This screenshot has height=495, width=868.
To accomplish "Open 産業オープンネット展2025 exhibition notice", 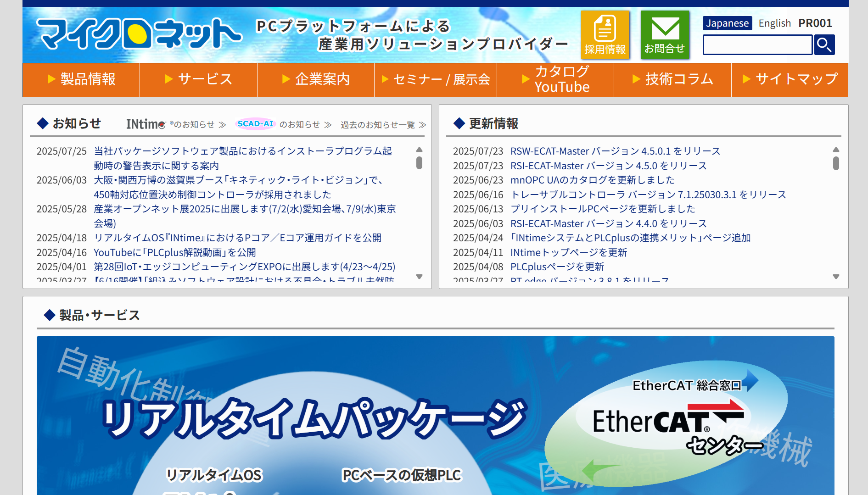I will [245, 216].
